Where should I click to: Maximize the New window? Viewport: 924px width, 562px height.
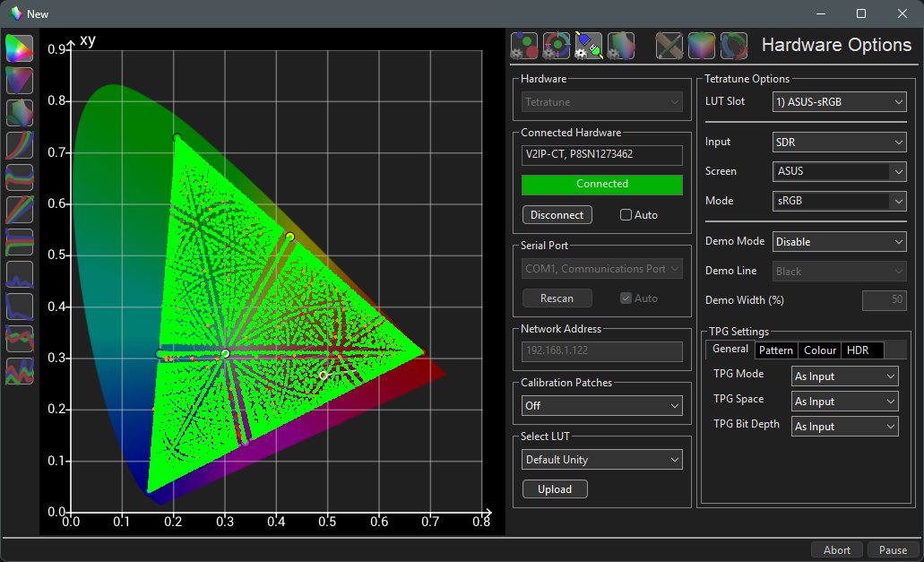tap(861, 13)
